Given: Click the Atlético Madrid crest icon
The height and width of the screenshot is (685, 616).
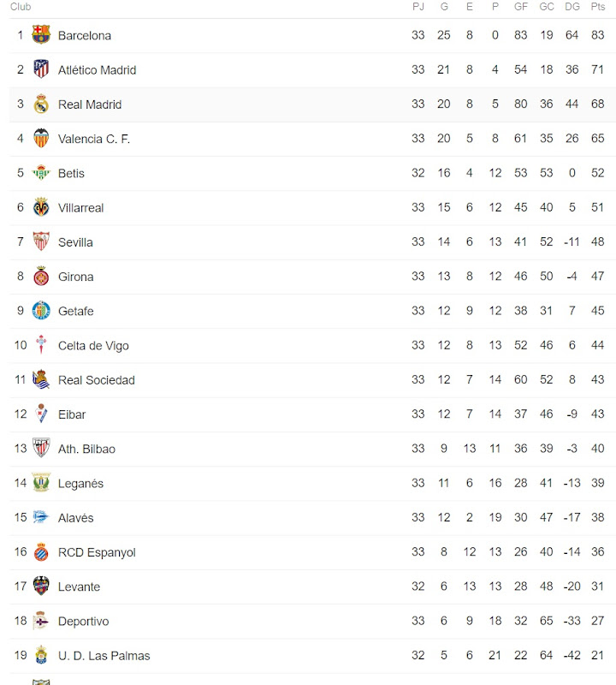Looking at the screenshot, I should pyautogui.click(x=41, y=69).
